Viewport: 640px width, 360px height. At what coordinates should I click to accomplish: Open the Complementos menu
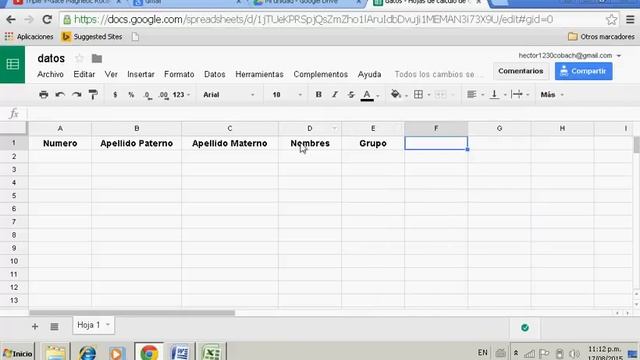(320, 74)
